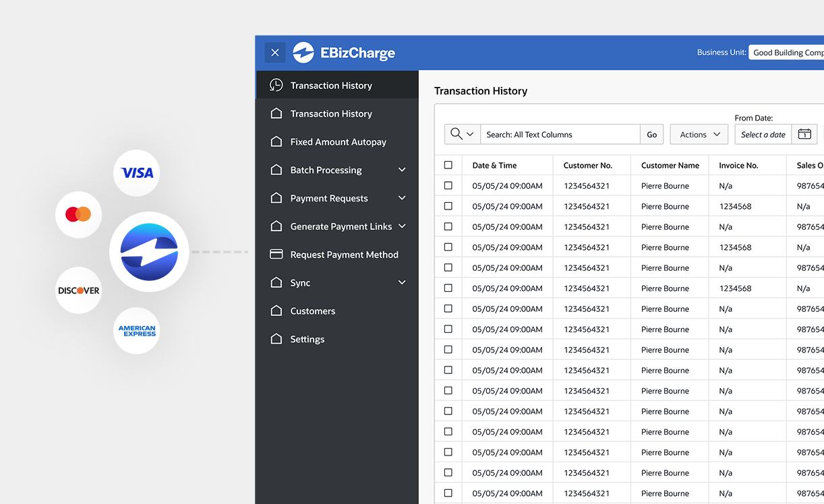Open the highlighted Transaction History menu item

click(337, 85)
